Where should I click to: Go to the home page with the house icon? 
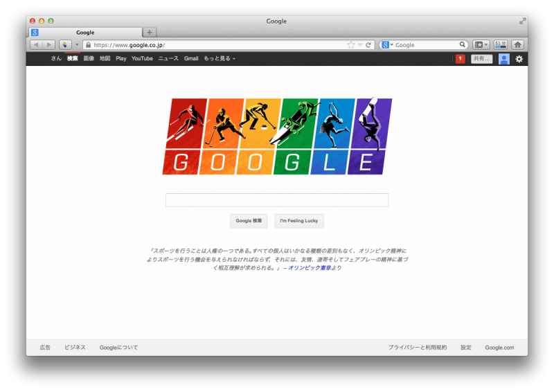(x=517, y=45)
